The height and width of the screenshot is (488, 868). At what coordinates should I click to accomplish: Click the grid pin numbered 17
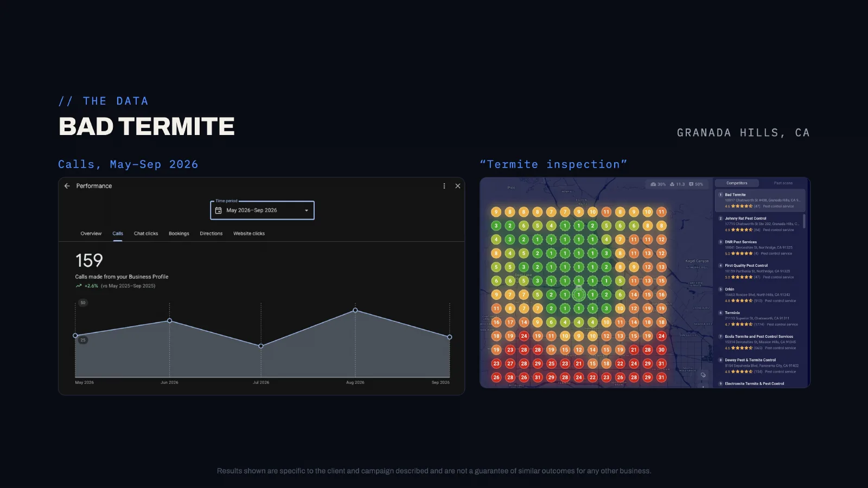[x=510, y=322]
